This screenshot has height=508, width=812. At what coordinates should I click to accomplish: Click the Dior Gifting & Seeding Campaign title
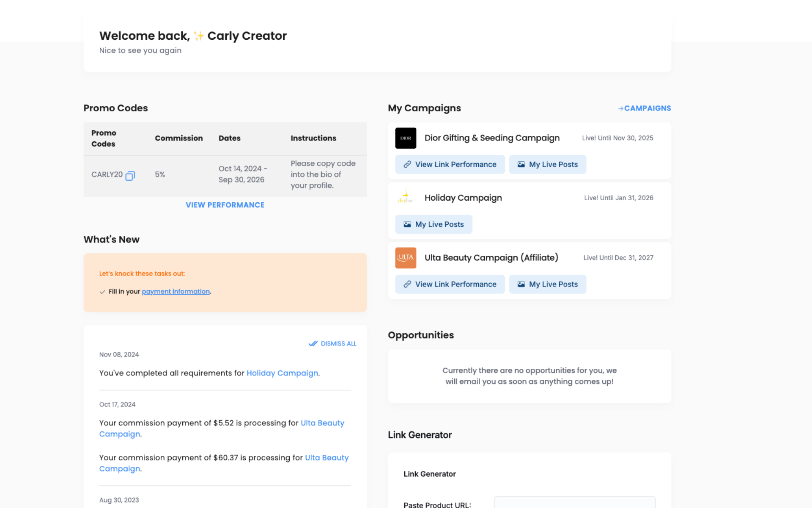492,138
